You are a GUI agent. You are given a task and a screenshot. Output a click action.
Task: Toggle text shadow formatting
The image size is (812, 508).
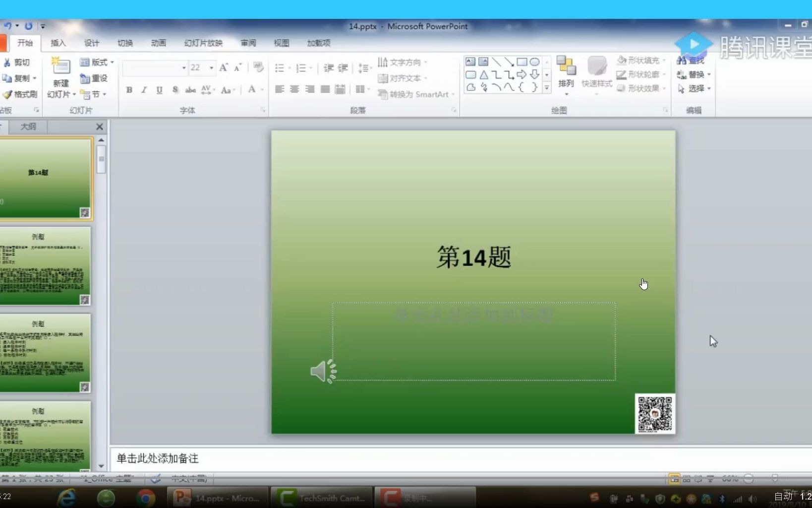click(175, 90)
